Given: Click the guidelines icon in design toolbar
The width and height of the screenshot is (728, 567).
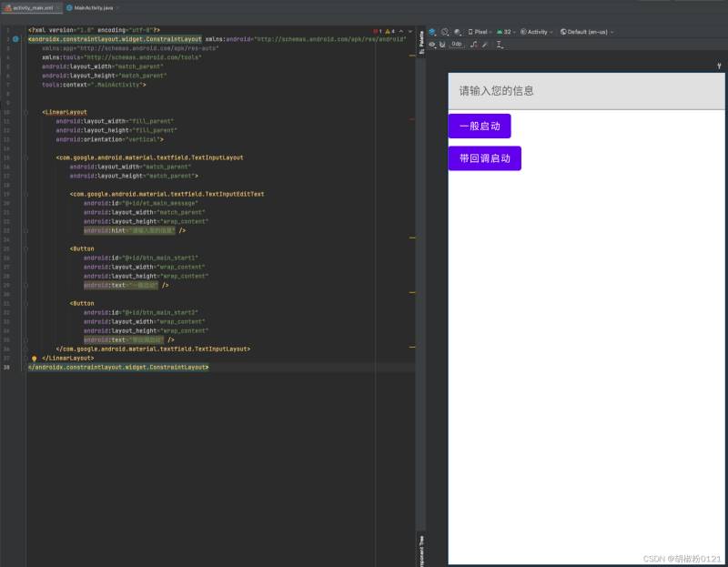Looking at the screenshot, I should pos(500,44).
